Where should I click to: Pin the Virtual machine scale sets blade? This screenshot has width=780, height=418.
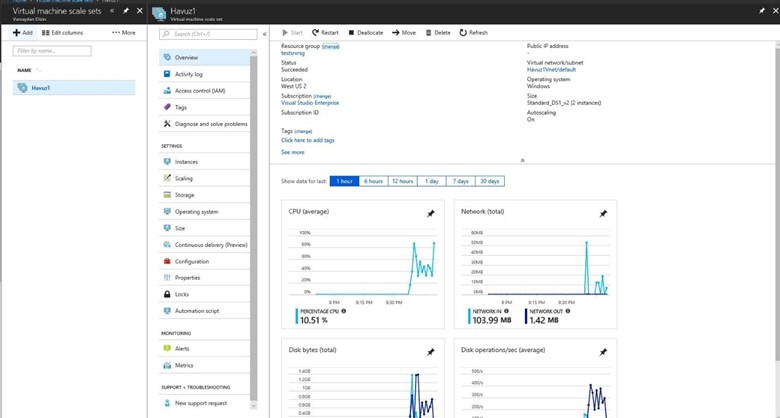click(x=126, y=11)
